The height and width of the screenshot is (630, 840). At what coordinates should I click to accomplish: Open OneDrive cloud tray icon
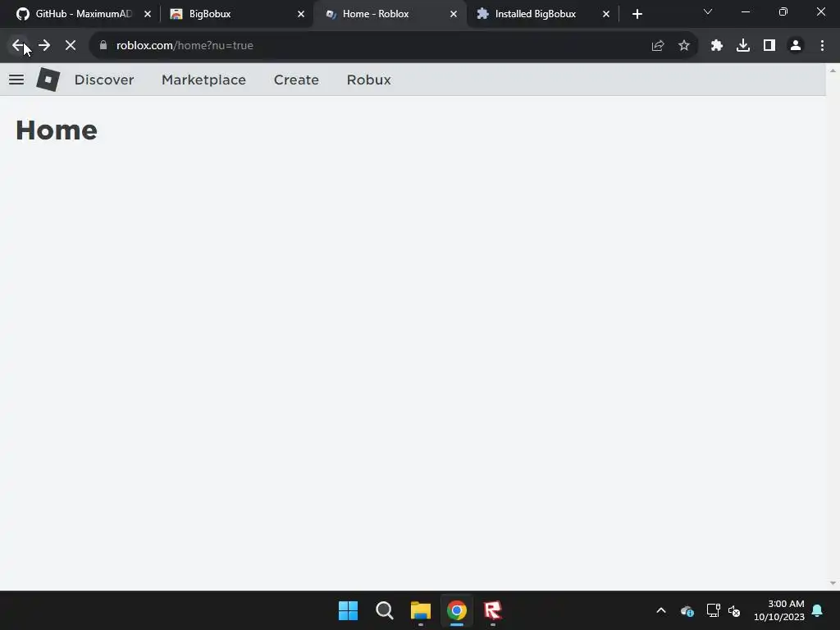pos(687,610)
